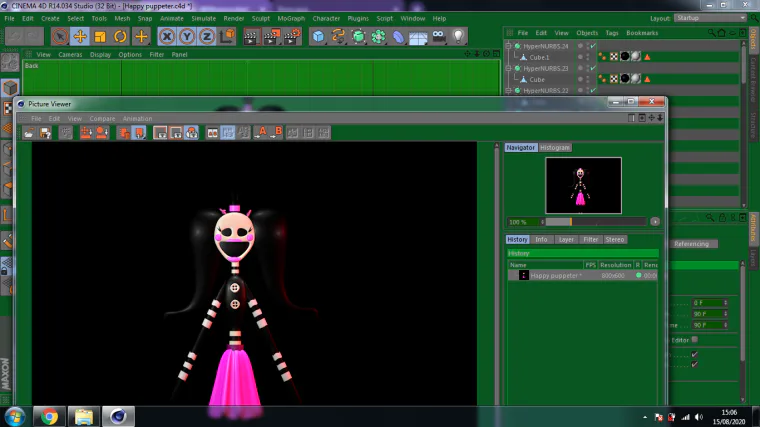Open the Info tab
The width and height of the screenshot is (760, 427).
[541, 239]
